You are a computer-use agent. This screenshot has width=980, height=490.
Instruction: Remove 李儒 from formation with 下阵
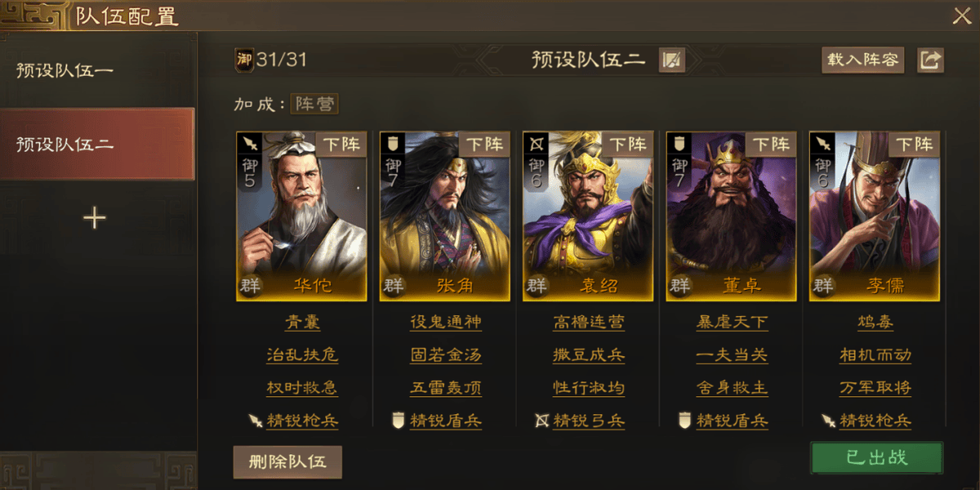(914, 145)
